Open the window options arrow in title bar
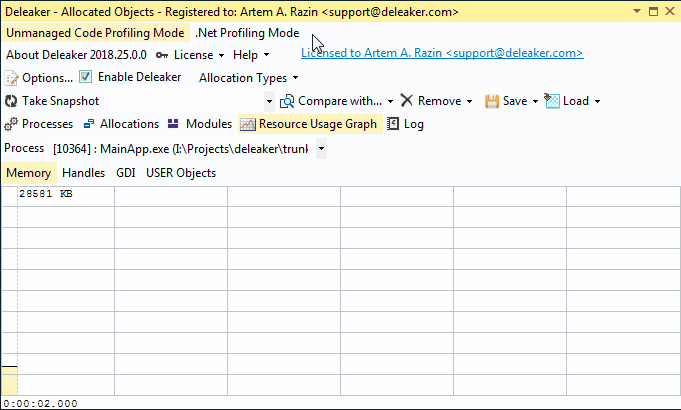681x410 pixels. pos(637,11)
